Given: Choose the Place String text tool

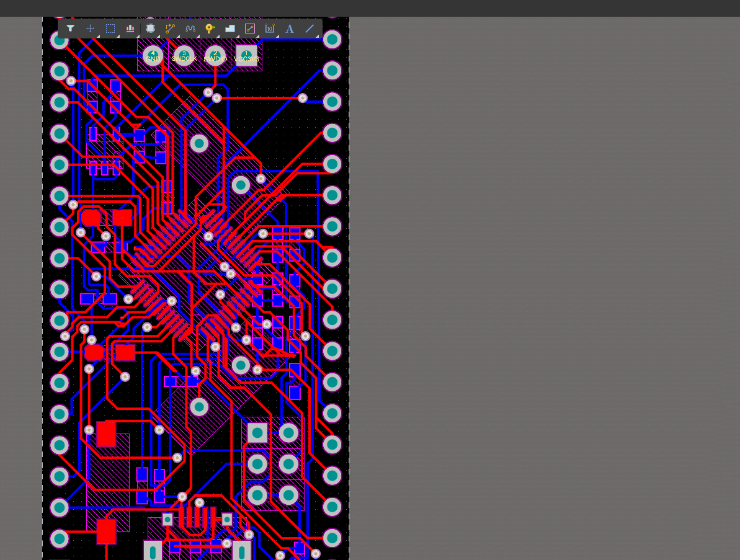Looking at the screenshot, I should pos(290,29).
